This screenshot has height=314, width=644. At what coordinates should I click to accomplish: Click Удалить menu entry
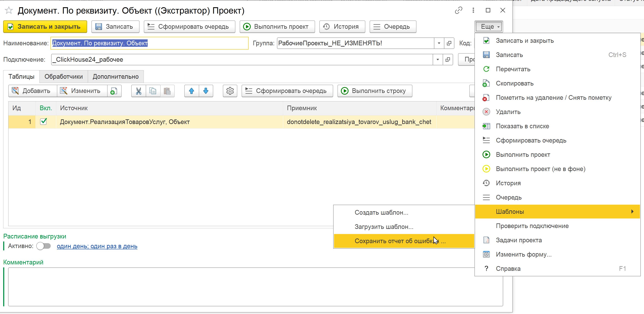coord(558,112)
